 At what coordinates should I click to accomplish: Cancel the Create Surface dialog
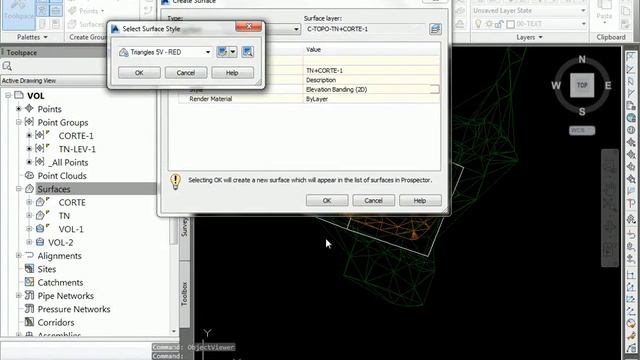[x=373, y=200]
